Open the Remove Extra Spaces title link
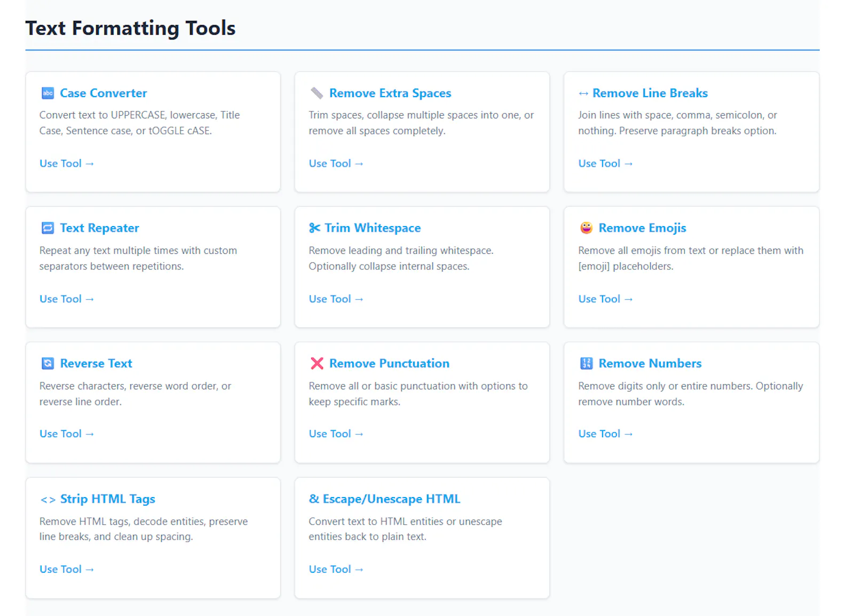The height and width of the screenshot is (616, 854). pyautogui.click(x=390, y=93)
